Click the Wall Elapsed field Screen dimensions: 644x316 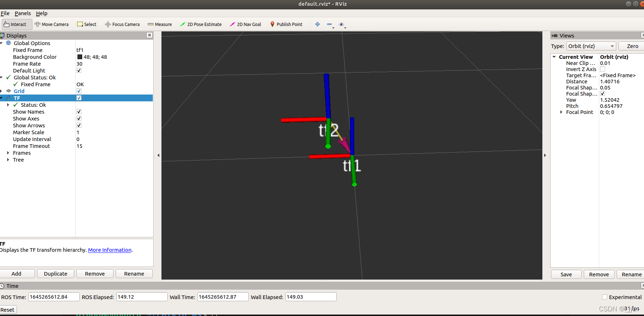(x=311, y=297)
